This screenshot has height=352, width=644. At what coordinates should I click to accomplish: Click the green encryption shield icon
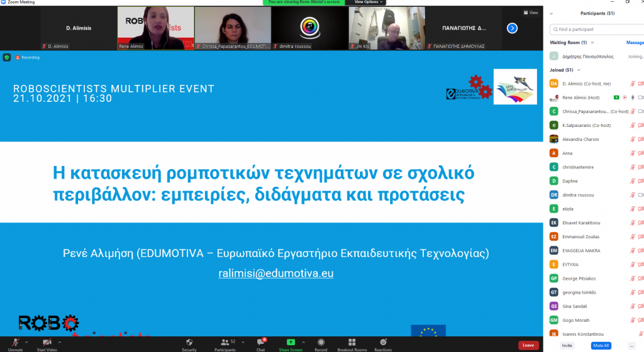pos(6,57)
